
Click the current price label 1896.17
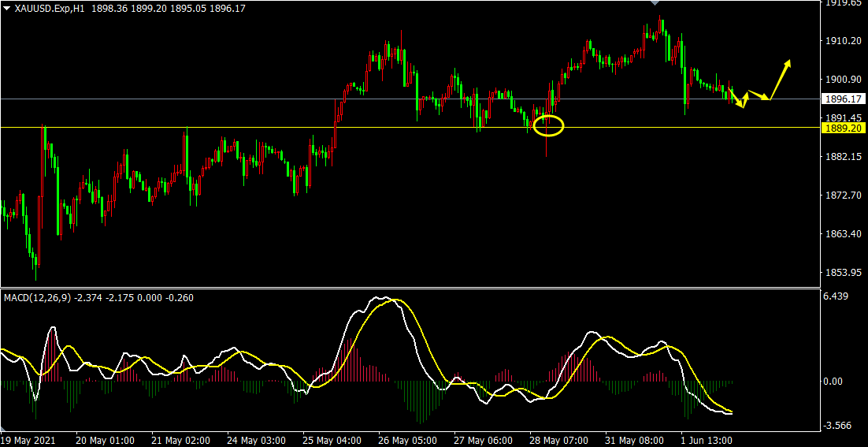coord(841,99)
